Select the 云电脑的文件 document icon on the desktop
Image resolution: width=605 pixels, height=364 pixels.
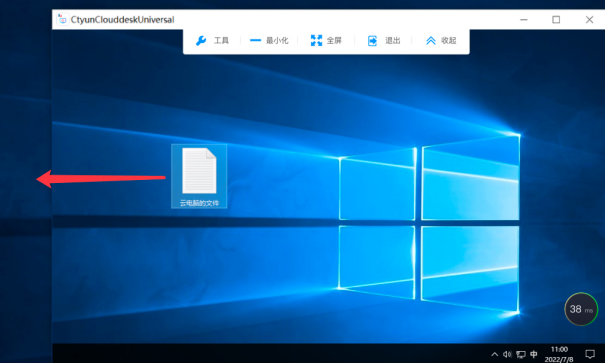point(199,171)
